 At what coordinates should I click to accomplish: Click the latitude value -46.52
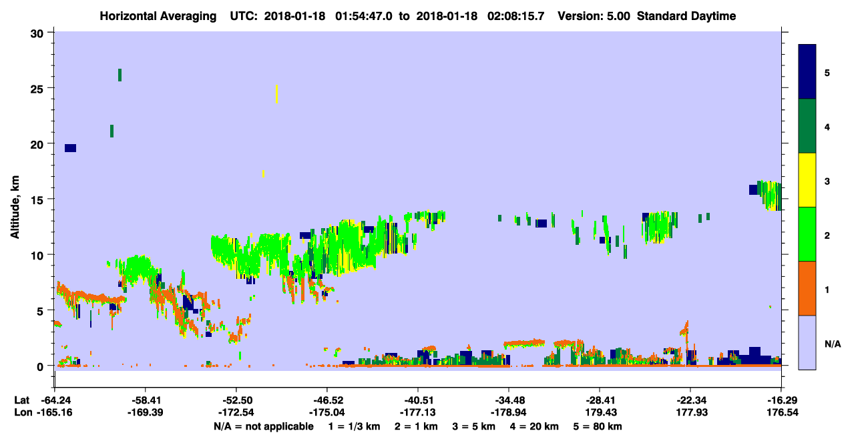(x=327, y=400)
